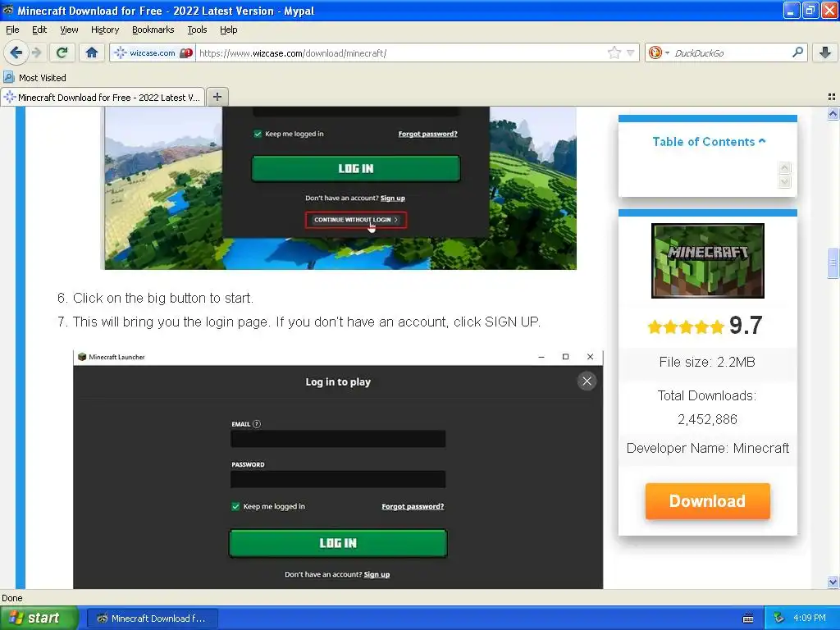Collapse the Table of Contents
The height and width of the screenshot is (630, 840).
click(x=708, y=141)
